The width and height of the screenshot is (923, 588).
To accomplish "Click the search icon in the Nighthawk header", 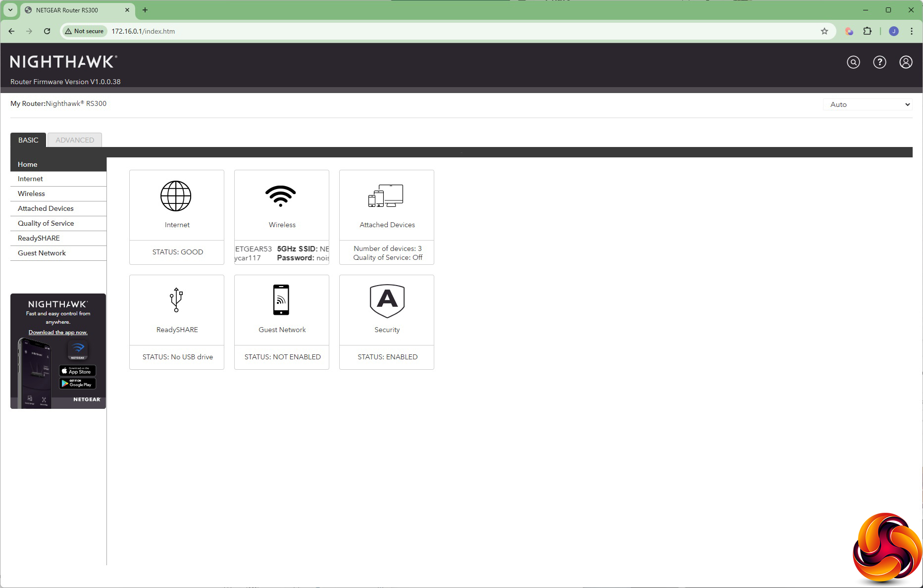I will coord(853,62).
